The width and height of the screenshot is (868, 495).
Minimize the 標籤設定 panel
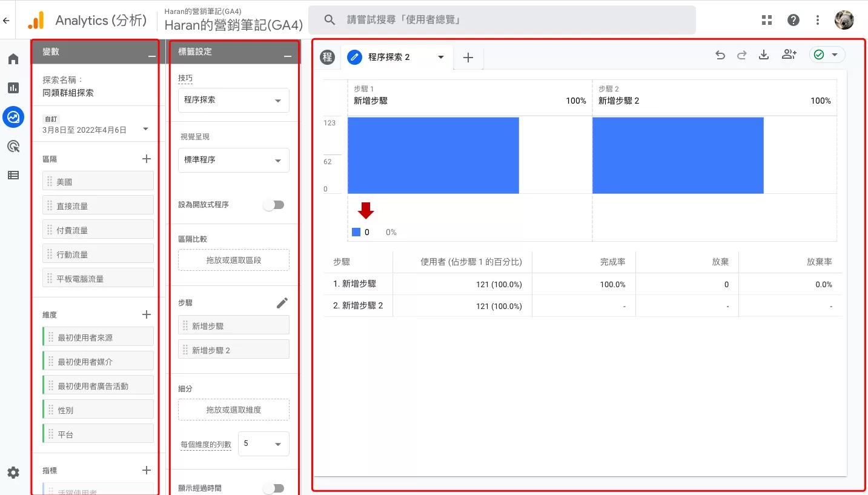coord(288,56)
